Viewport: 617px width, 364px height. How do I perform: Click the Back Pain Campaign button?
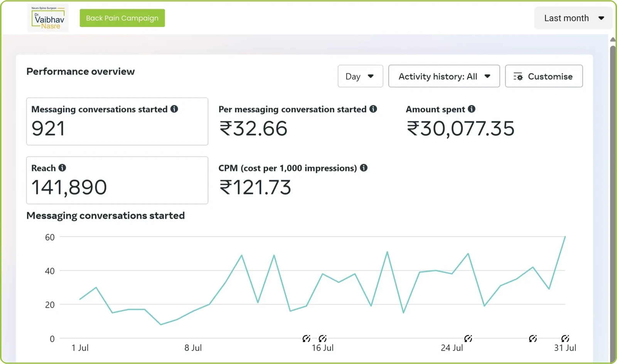point(122,18)
